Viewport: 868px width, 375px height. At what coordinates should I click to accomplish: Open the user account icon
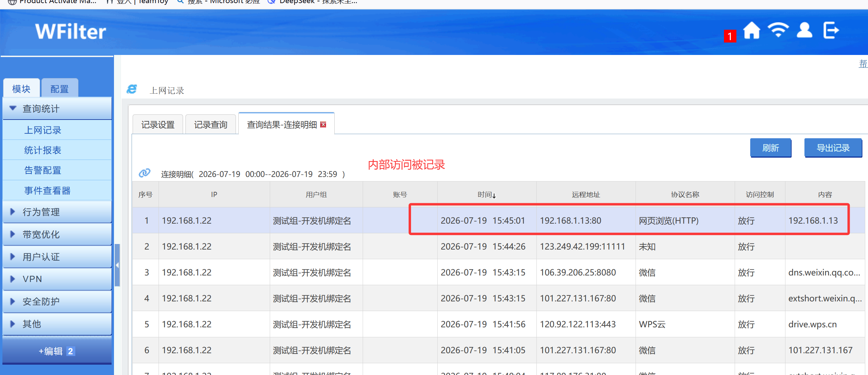(x=804, y=30)
